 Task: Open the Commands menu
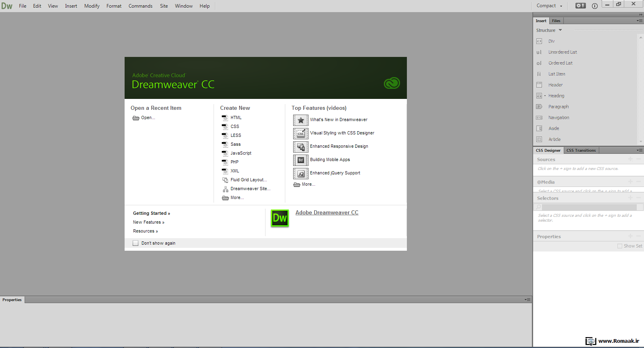click(140, 6)
